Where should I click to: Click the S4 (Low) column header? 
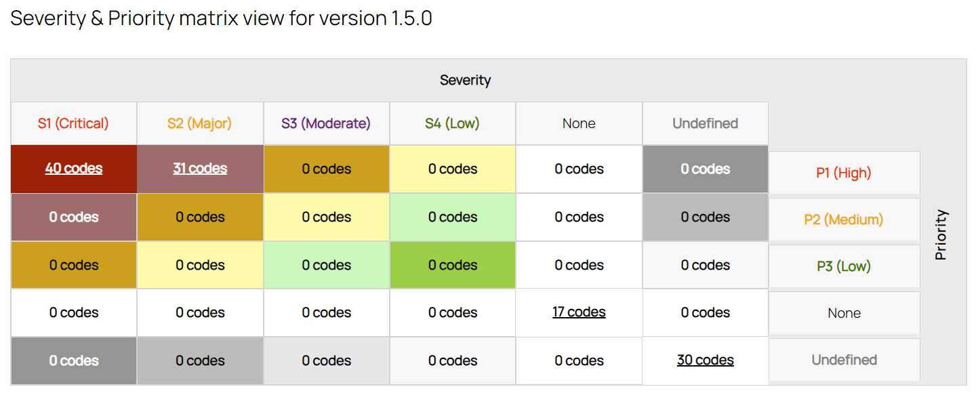click(x=453, y=123)
